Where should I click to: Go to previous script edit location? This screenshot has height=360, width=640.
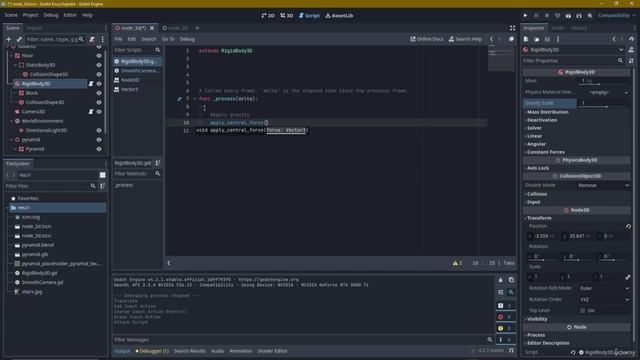(x=491, y=39)
